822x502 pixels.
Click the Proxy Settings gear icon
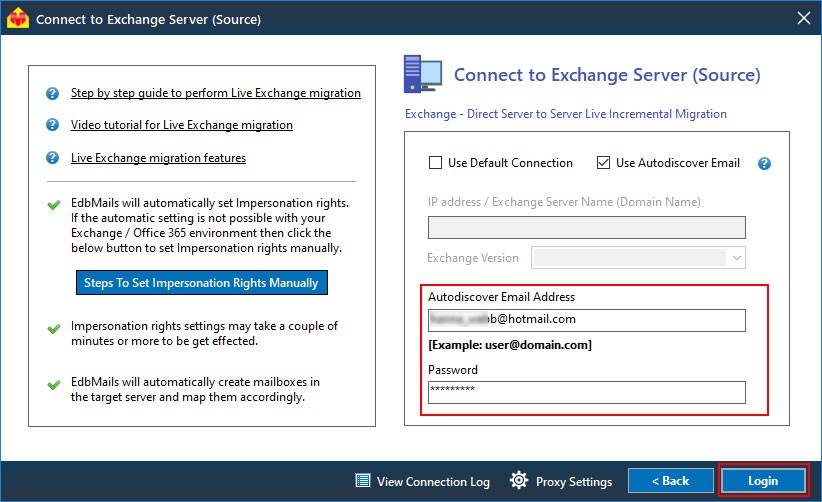pos(518,480)
